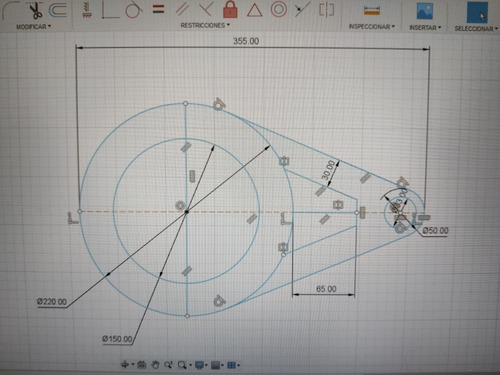This screenshot has height=375, width=500.
Task: Select the tangent glyph near bottom of large circle
Action: pos(219,301)
